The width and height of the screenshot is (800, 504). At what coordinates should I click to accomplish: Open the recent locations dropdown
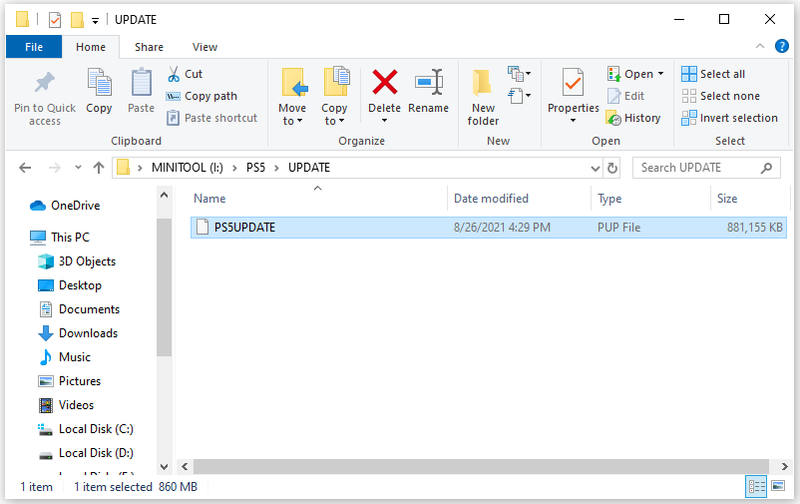point(78,167)
